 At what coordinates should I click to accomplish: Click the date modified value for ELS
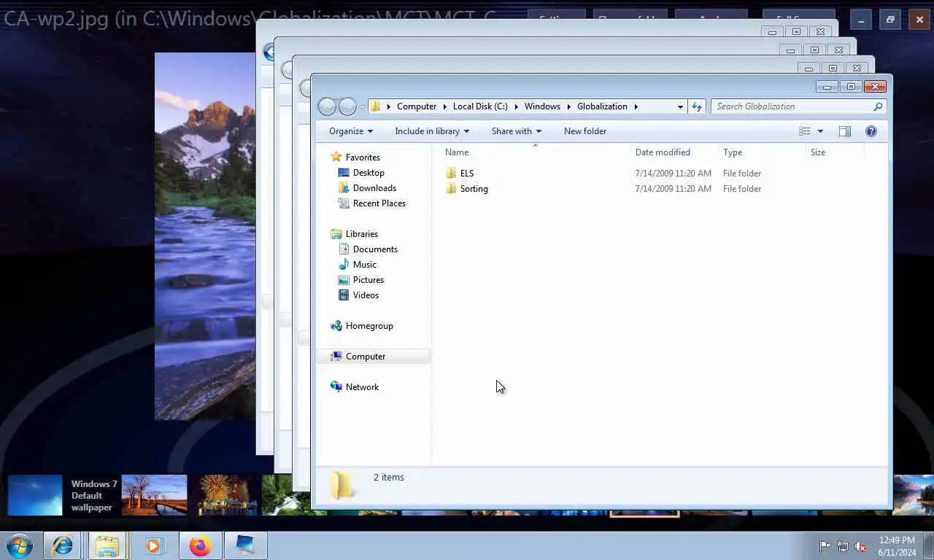(x=673, y=173)
